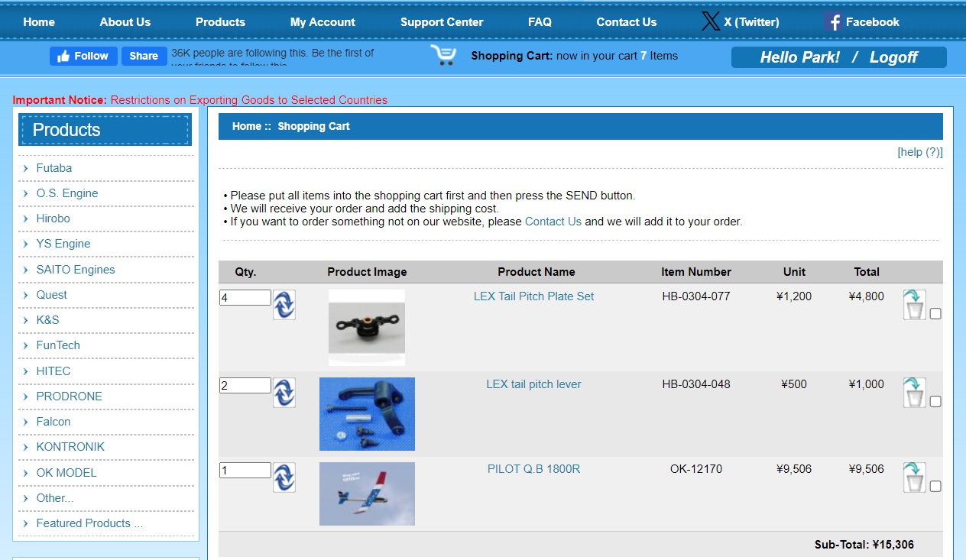This screenshot has height=560, width=966.
Task: Click the shopping cart icon in header
Action: tap(443, 55)
